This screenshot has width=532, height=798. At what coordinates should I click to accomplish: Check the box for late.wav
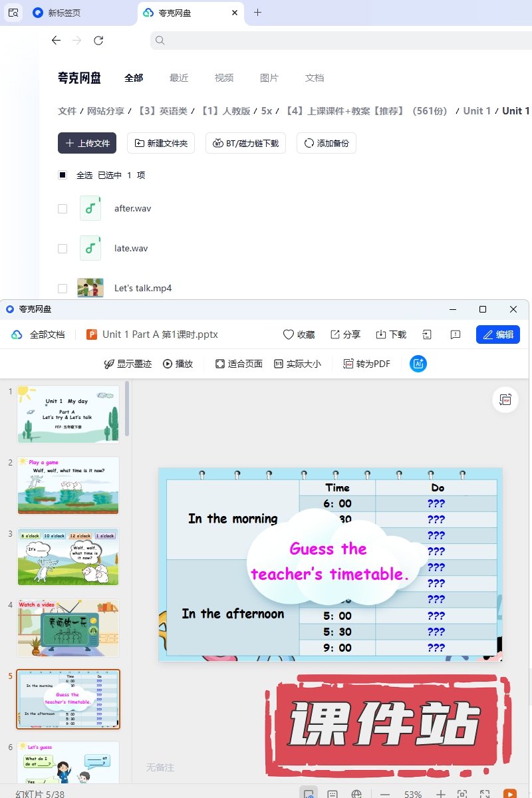63,248
